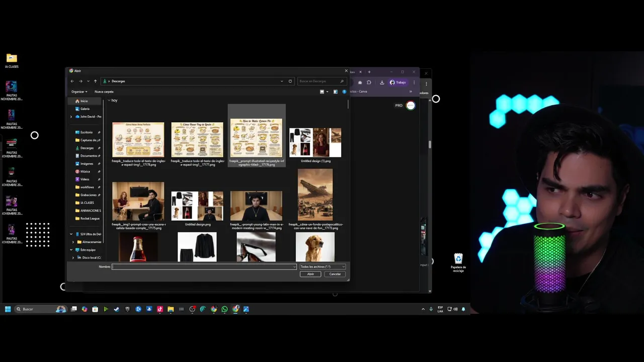The width and height of the screenshot is (644, 362).
Task: Open Papelera de reciclaje on desktop
Action: 458,263
